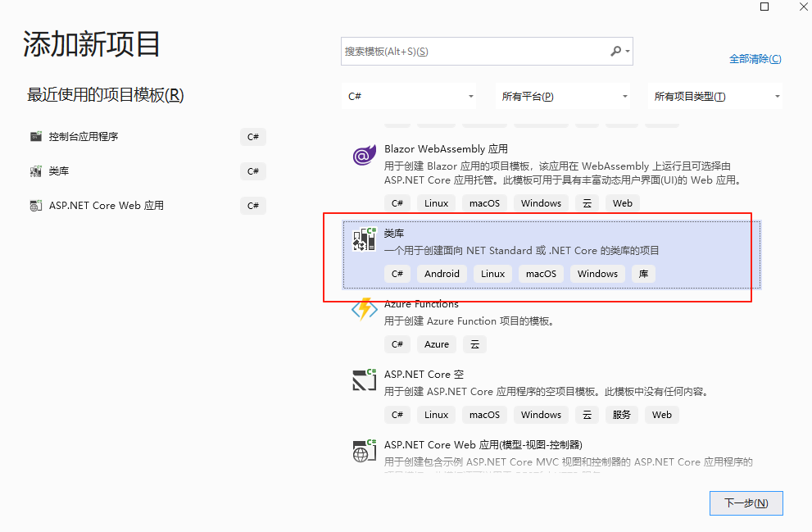Click the 类库 template description text

(x=521, y=251)
